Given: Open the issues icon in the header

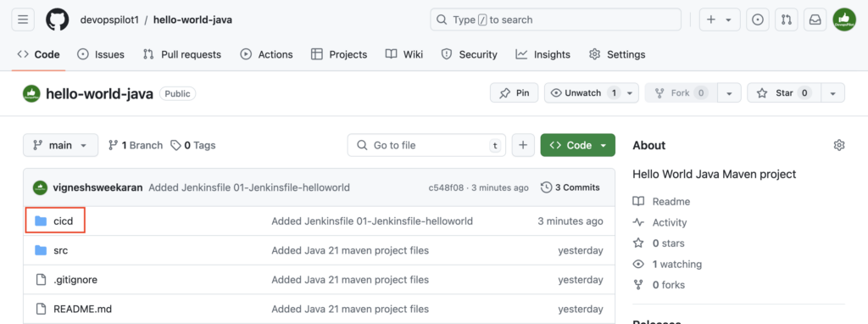Looking at the screenshot, I should coord(758,20).
